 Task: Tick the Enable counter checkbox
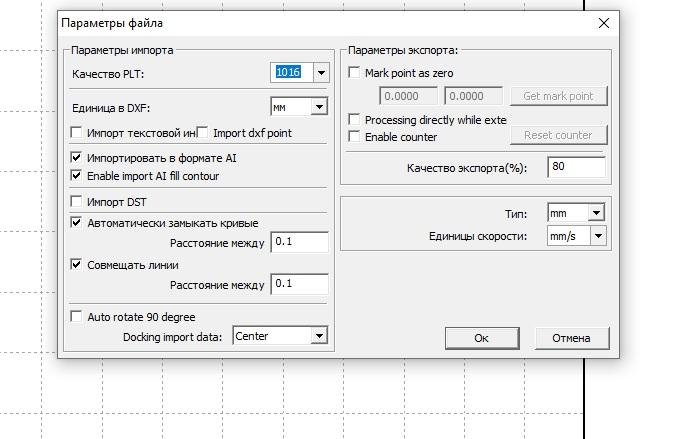point(354,137)
